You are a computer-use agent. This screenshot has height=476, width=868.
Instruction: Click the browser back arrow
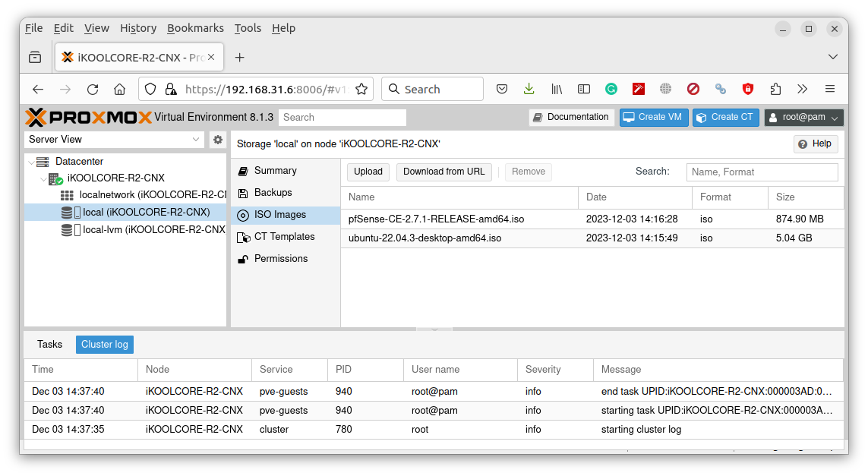38,89
